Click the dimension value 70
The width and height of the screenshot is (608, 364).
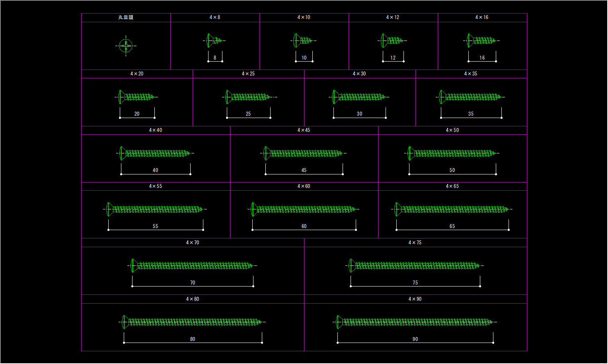point(193,283)
